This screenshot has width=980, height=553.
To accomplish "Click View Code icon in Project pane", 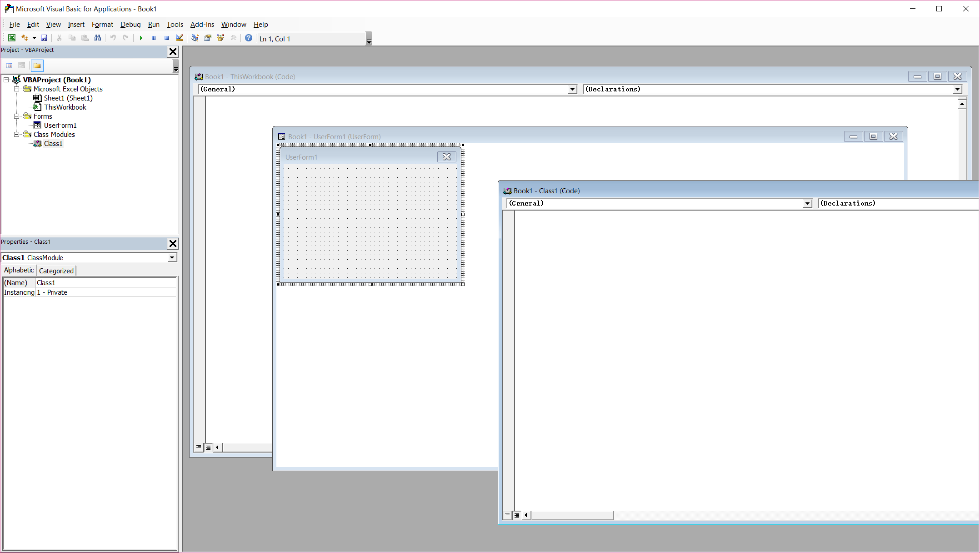I will tap(9, 65).
